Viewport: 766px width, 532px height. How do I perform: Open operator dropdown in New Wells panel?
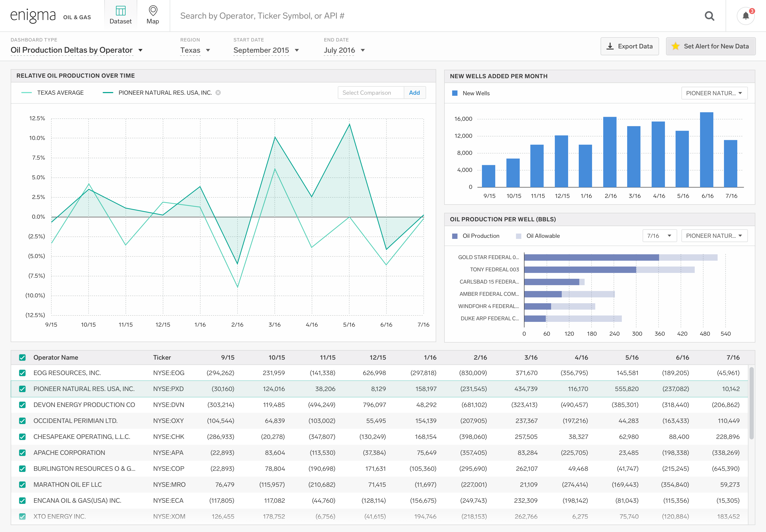714,93
